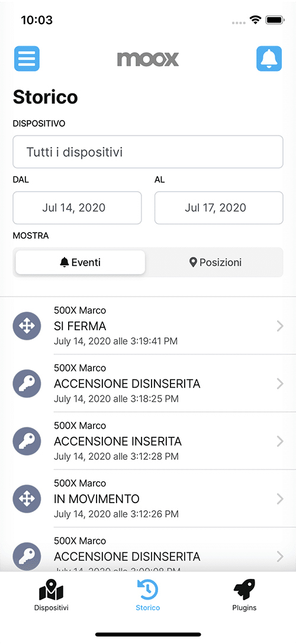Open ACCENSIONE DISINSERITA event at 3:18:25 PM
Viewport: 296px width, 644px height.
pyautogui.click(x=148, y=384)
